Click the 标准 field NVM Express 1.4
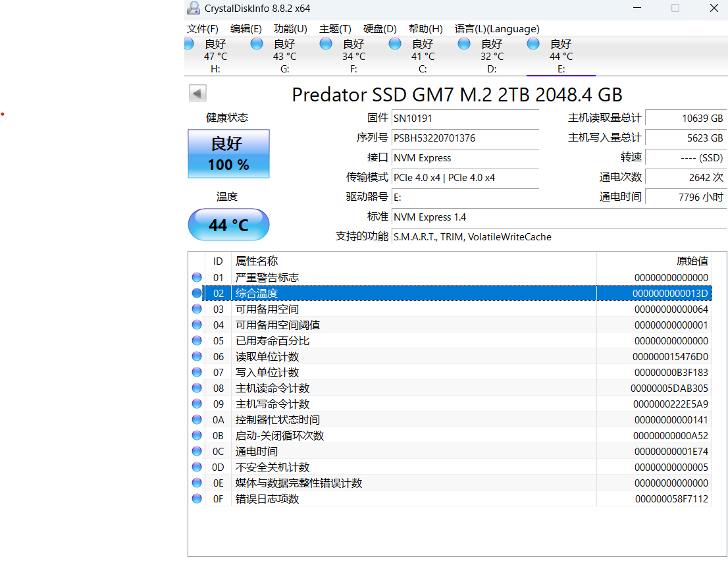Image resolution: width=728 pixels, height=561 pixels. [x=559, y=217]
